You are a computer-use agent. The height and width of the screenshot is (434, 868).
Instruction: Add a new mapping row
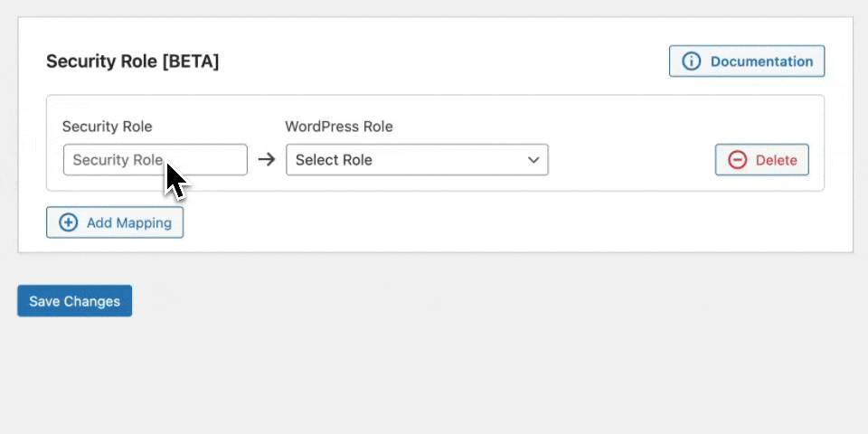115,222
